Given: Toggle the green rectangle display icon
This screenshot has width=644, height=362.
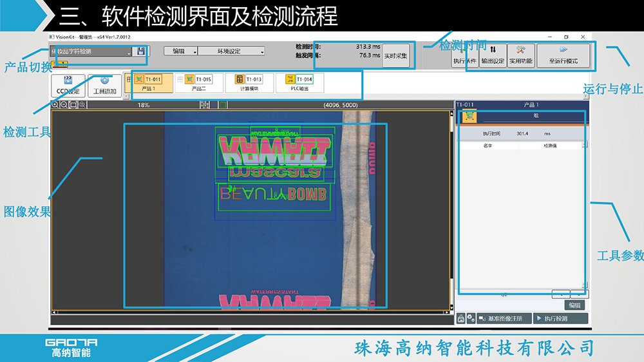Looking at the screenshot, I should coord(223,104).
